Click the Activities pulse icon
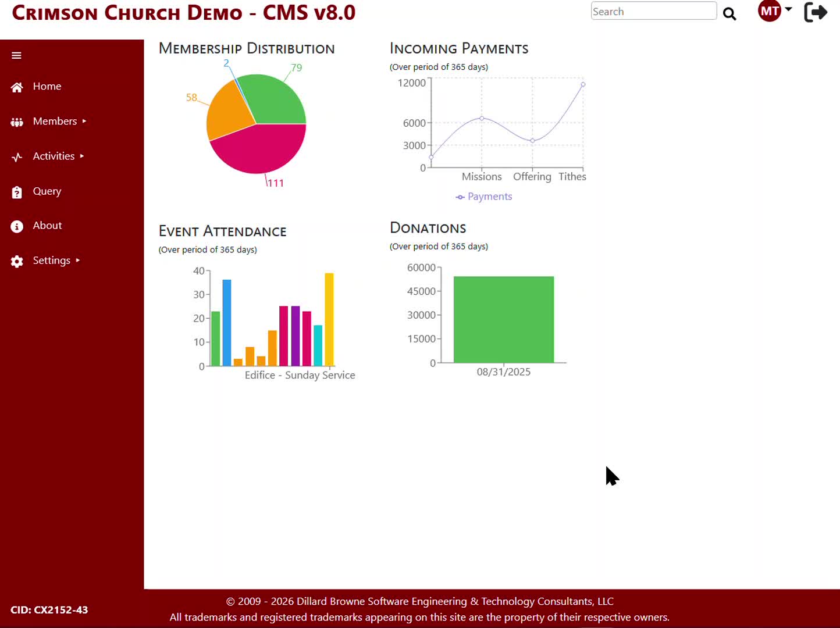Viewport: 840px width, 628px height. [17, 157]
